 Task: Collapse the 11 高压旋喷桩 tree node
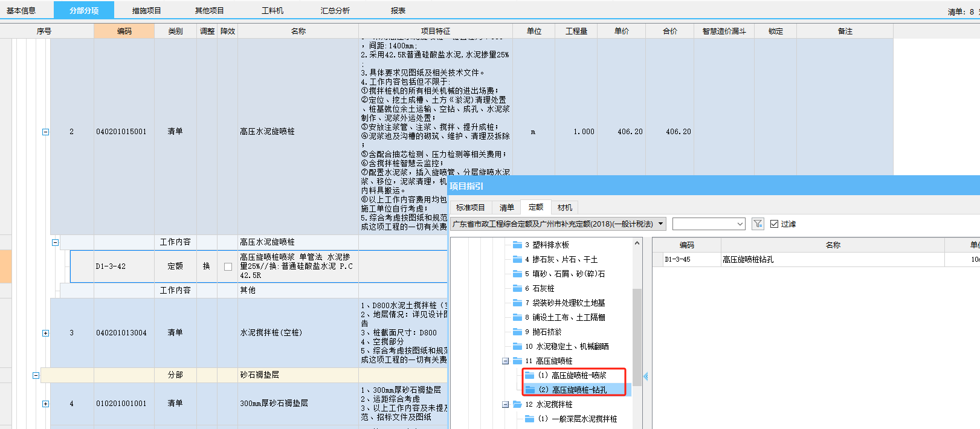[505, 361]
